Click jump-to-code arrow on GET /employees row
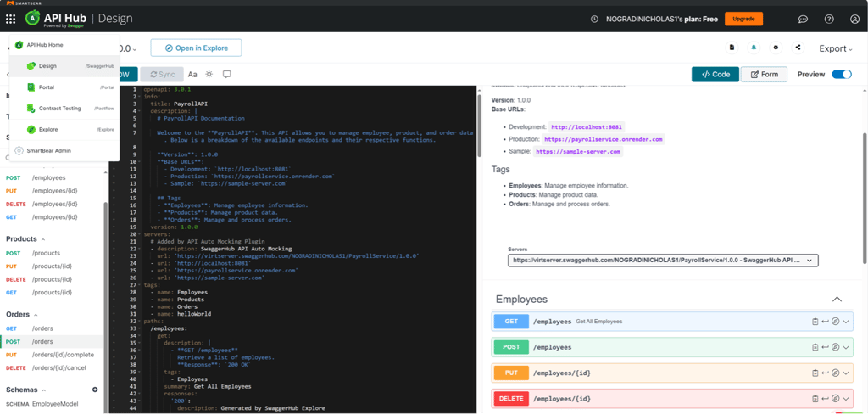 point(825,322)
